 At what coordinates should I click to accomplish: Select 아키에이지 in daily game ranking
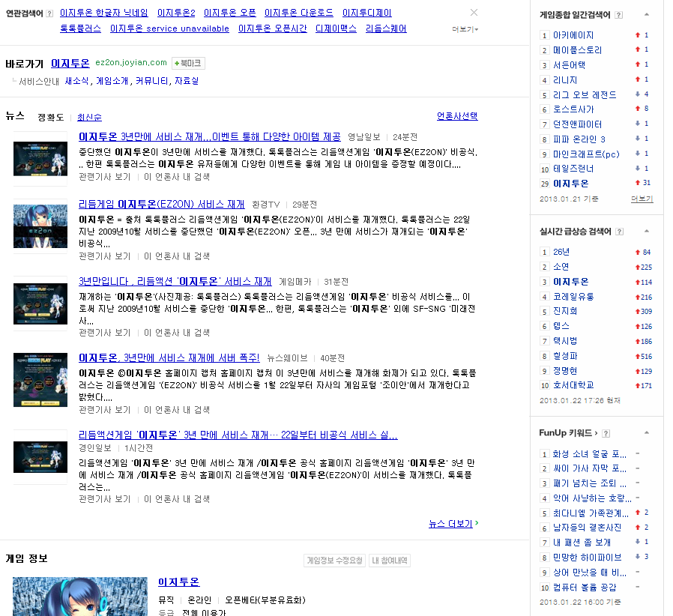pyautogui.click(x=573, y=35)
